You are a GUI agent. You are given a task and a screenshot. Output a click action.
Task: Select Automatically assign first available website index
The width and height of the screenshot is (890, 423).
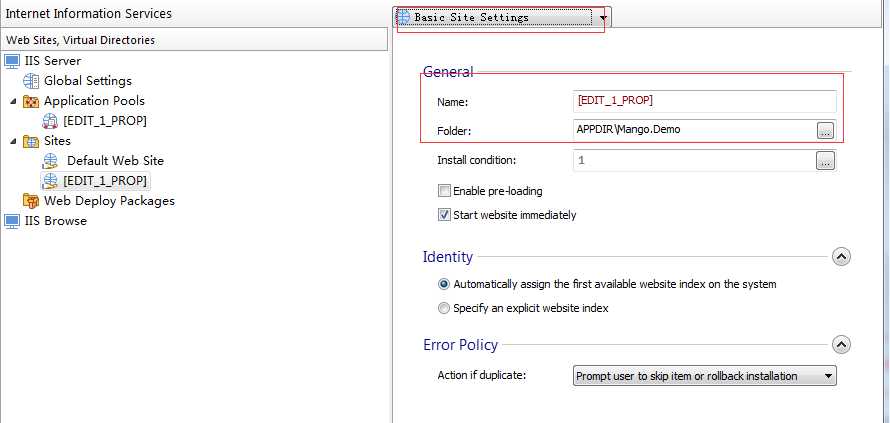(x=444, y=284)
